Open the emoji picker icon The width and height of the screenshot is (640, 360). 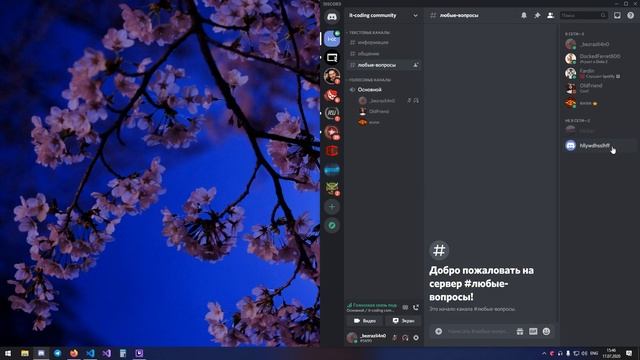tap(547, 331)
